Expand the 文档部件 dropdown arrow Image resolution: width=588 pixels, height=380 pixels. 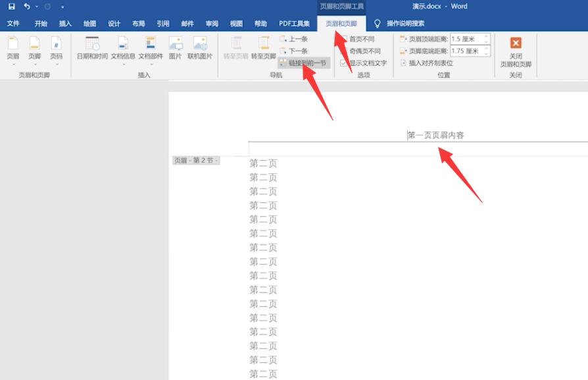pyautogui.click(x=151, y=65)
